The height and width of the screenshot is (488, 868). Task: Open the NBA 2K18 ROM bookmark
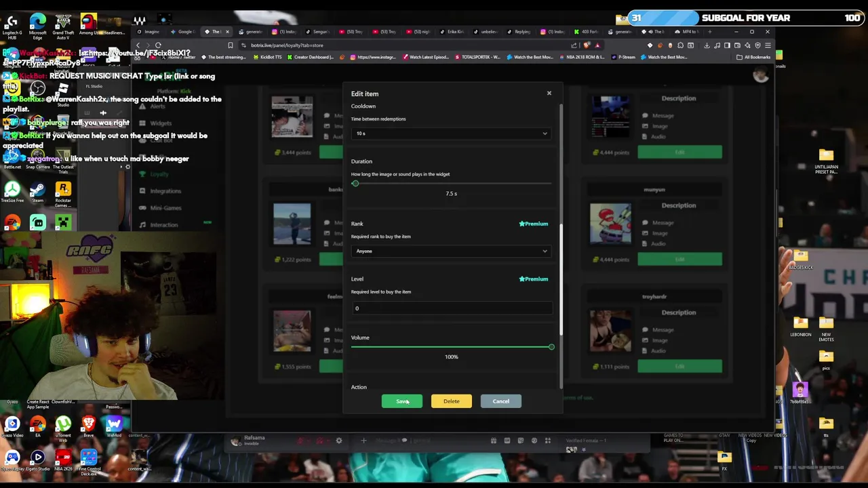click(x=582, y=57)
